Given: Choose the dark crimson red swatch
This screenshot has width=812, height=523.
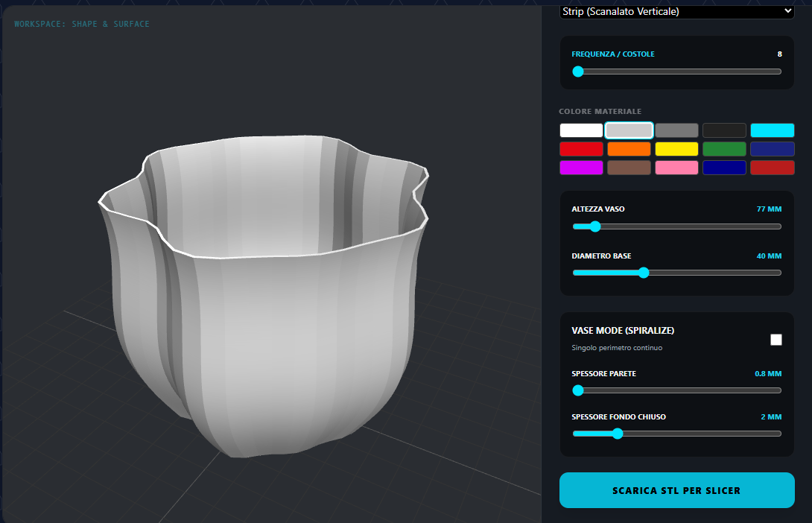Looking at the screenshot, I should (772, 168).
